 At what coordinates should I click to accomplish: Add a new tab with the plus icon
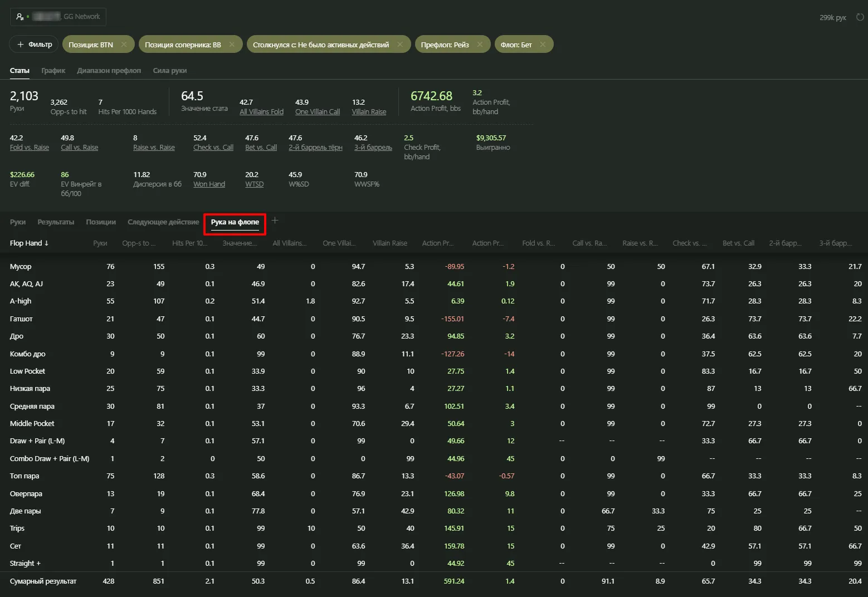click(275, 221)
